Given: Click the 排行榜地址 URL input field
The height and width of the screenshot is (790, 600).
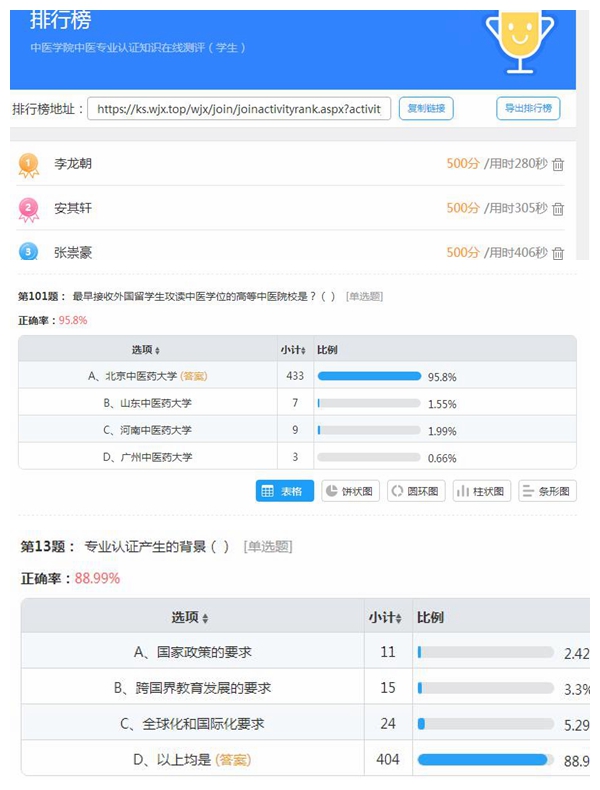Looking at the screenshot, I should coord(239,109).
